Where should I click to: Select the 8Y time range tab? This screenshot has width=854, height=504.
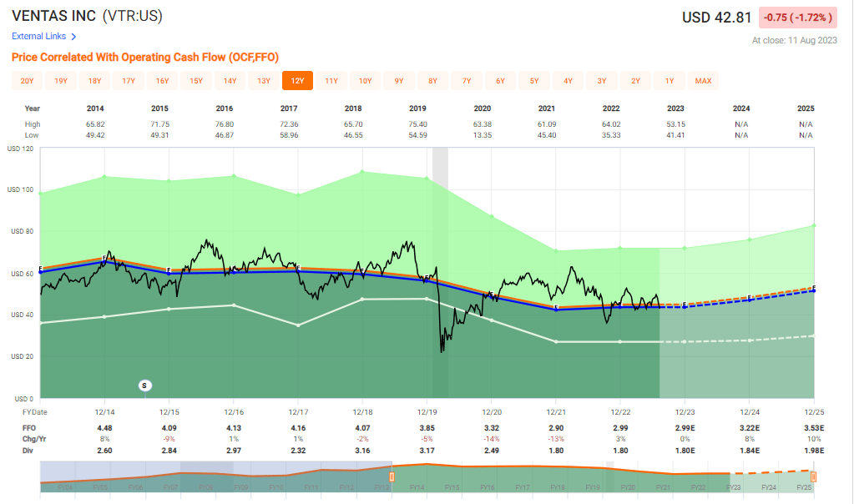point(432,81)
